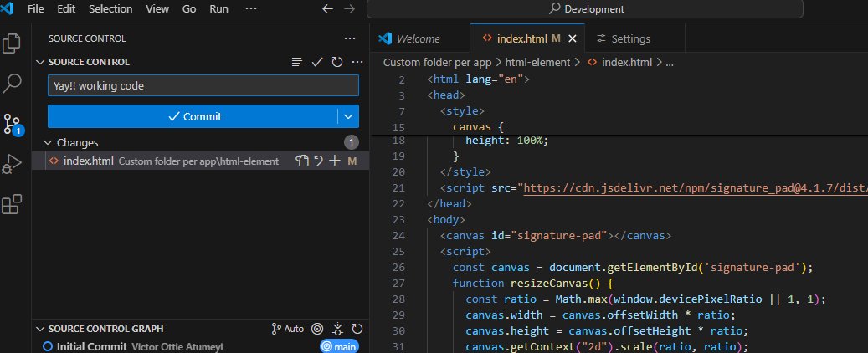Click the Changes count badge showing 1

click(351, 143)
